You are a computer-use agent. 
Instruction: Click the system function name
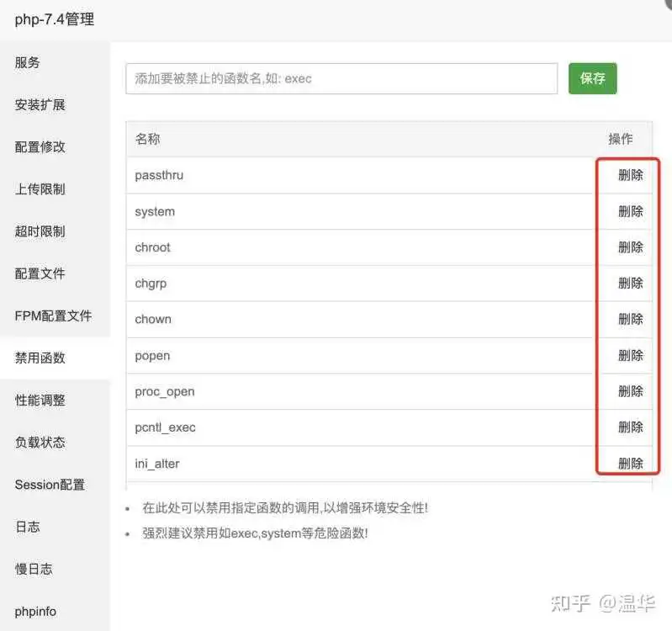tap(155, 212)
